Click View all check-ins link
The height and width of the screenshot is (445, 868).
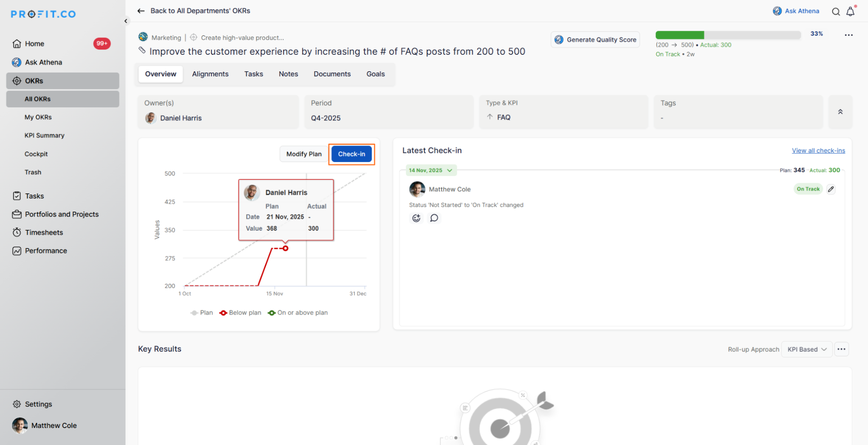pos(818,150)
